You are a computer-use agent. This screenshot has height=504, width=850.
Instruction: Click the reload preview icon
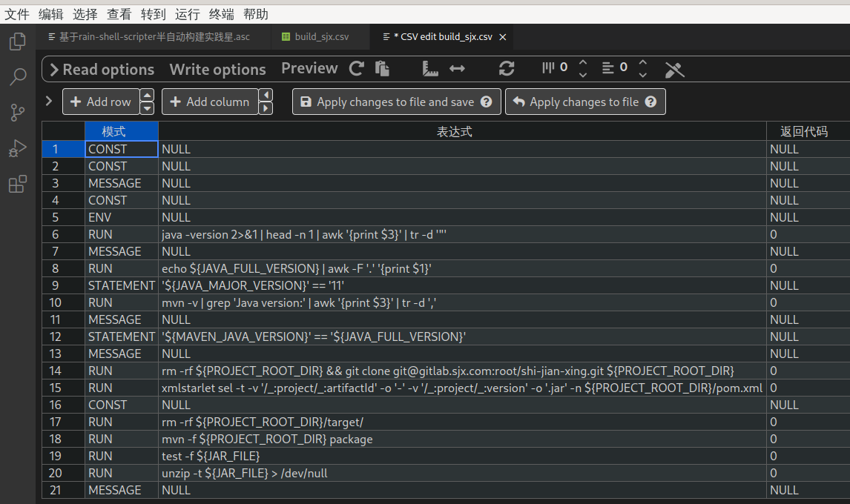357,69
